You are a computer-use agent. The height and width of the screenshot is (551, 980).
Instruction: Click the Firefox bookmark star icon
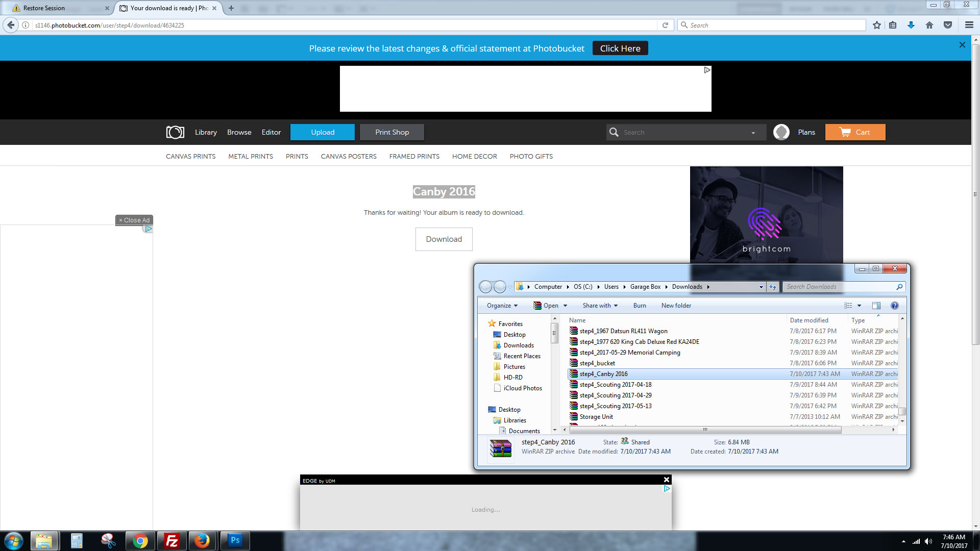[877, 25]
